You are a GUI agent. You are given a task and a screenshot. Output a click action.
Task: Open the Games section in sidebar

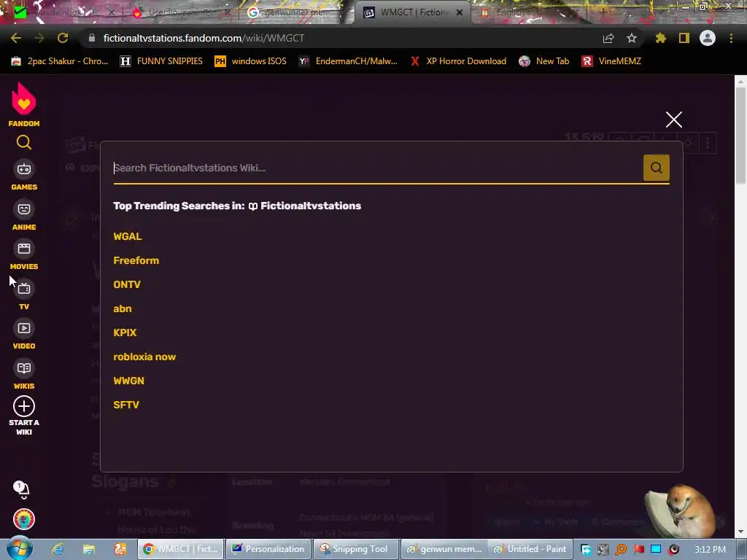point(24,176)
